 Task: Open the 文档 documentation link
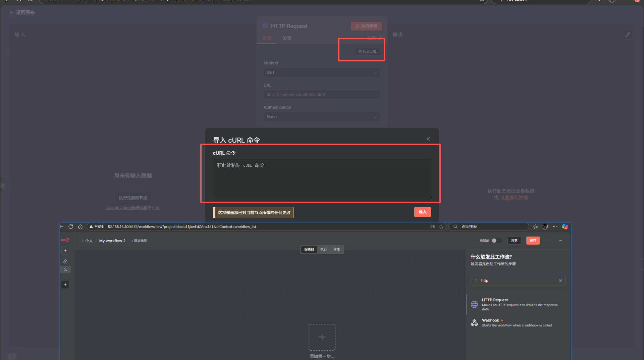click(374, 38)
